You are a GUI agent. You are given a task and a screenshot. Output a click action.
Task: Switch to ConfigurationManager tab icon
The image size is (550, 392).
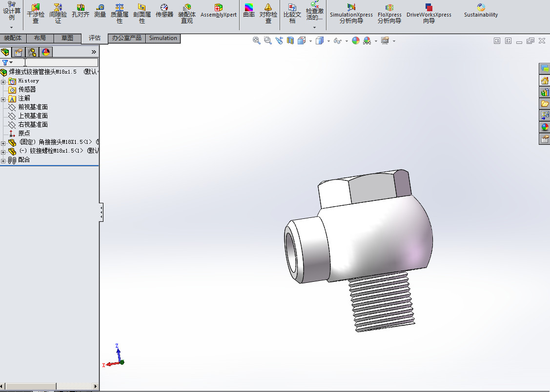coord(32,52)
